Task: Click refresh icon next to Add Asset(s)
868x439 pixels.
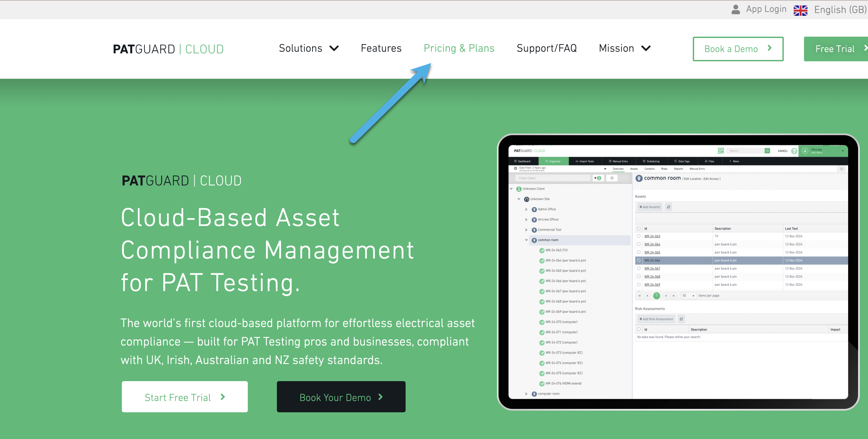Action: [x=668, y=207]
